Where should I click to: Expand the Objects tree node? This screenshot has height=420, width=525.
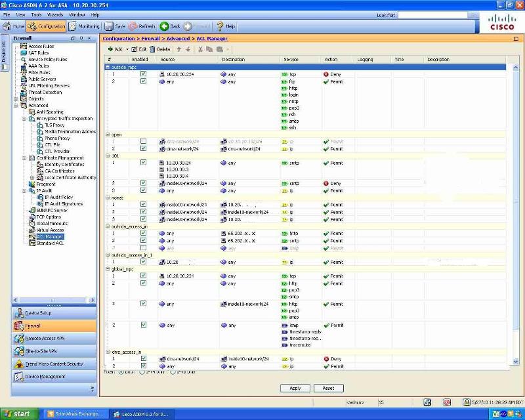[x=16, y=99]
